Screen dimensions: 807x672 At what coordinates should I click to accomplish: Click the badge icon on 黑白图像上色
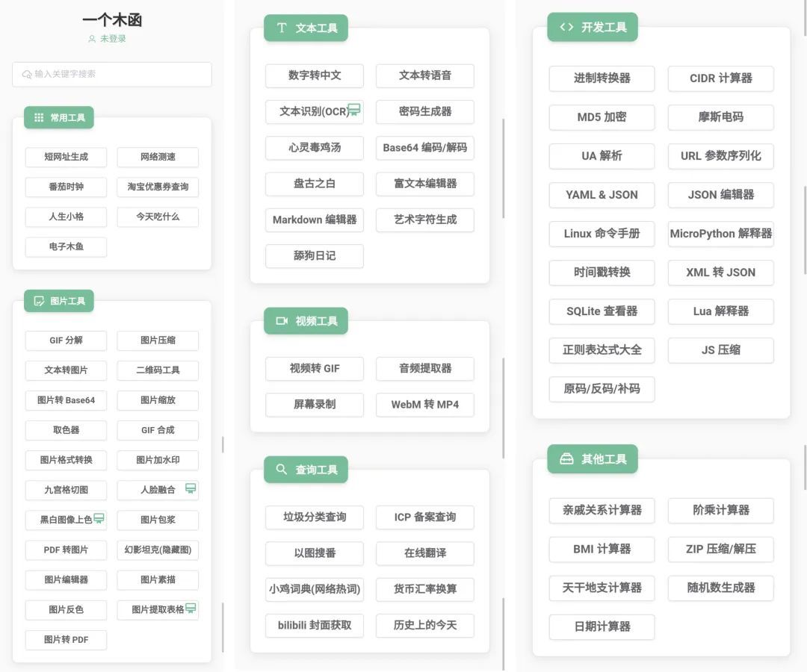point(99,518)
